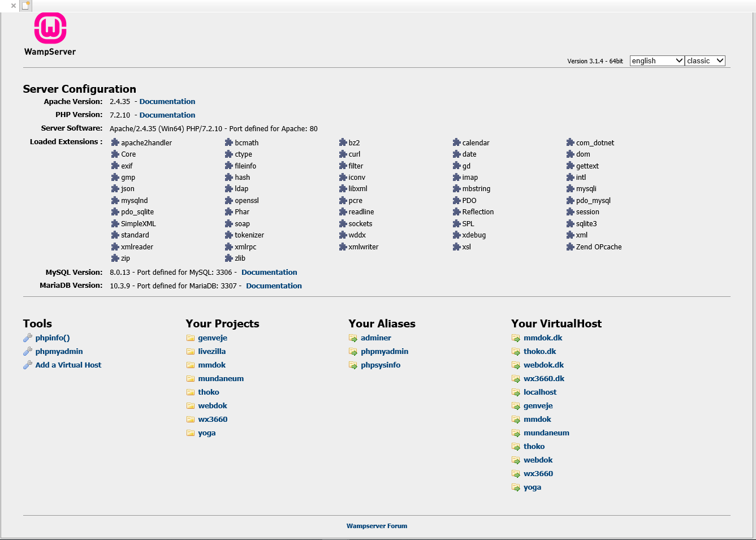Click the virtualhost icon beside localhost
This screenshot has width=756, height=540.
pos(516,392)
